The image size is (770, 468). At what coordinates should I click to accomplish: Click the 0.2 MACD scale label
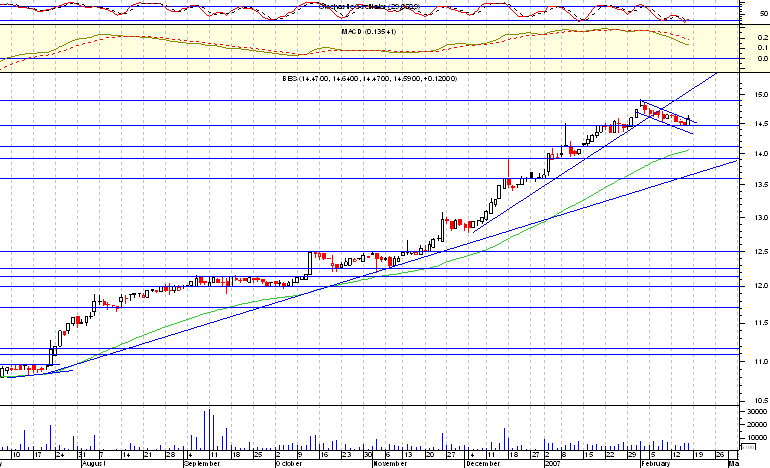(761, 35)
